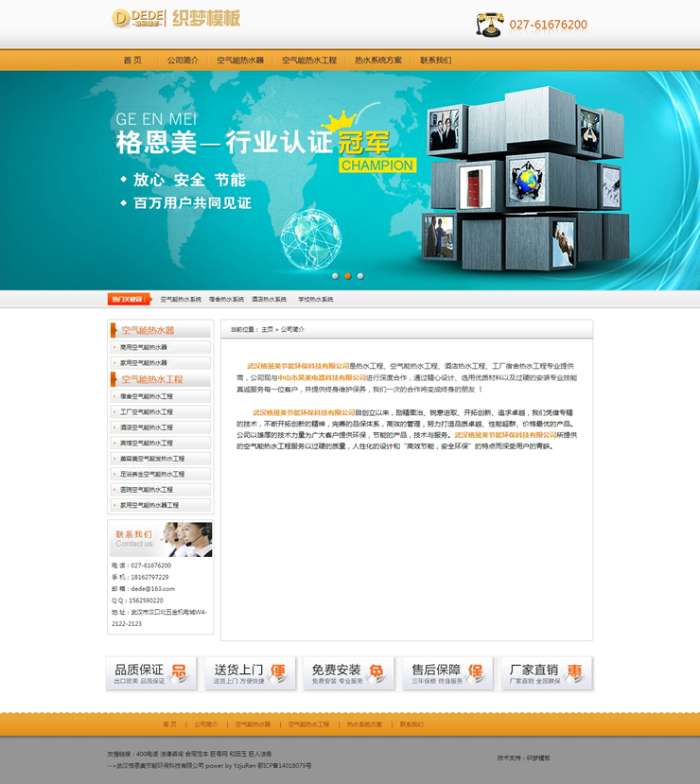Click the telephone icon beside phone number
The height and width of the screenshot is (784, 700).
click(x=490, y=25)
